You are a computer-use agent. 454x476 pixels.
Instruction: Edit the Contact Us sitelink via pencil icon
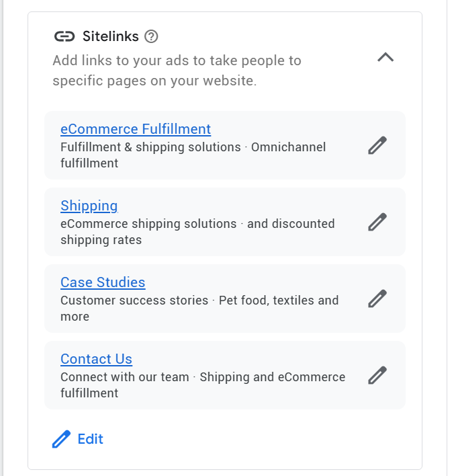point(377,375)
